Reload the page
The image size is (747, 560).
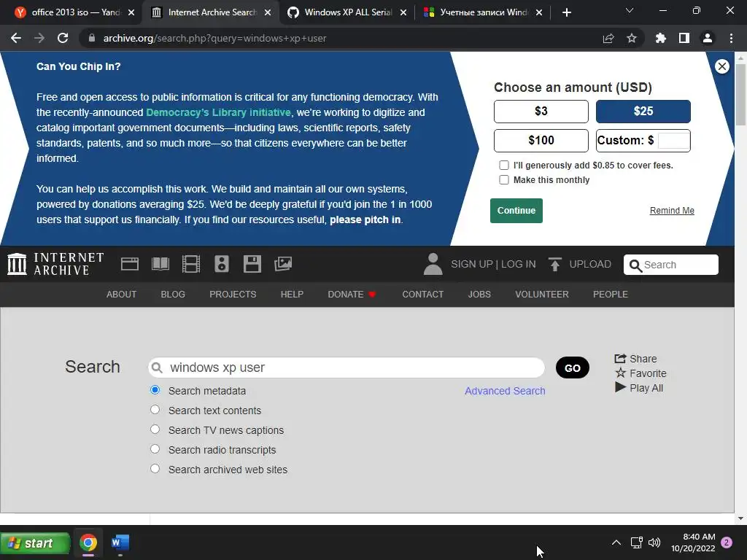(x=63, y=38)
